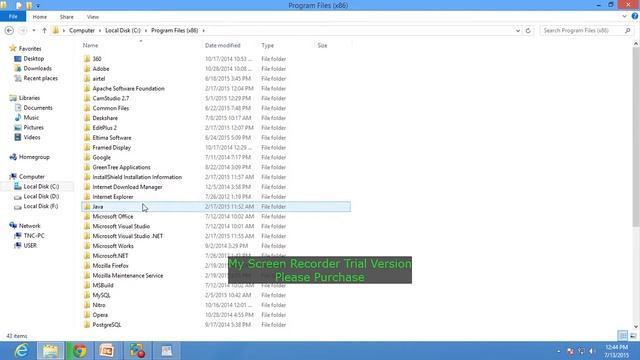Screen dimensions: 640x360
Task: Switch to large icons view in status bar
Action: (633, 336)
